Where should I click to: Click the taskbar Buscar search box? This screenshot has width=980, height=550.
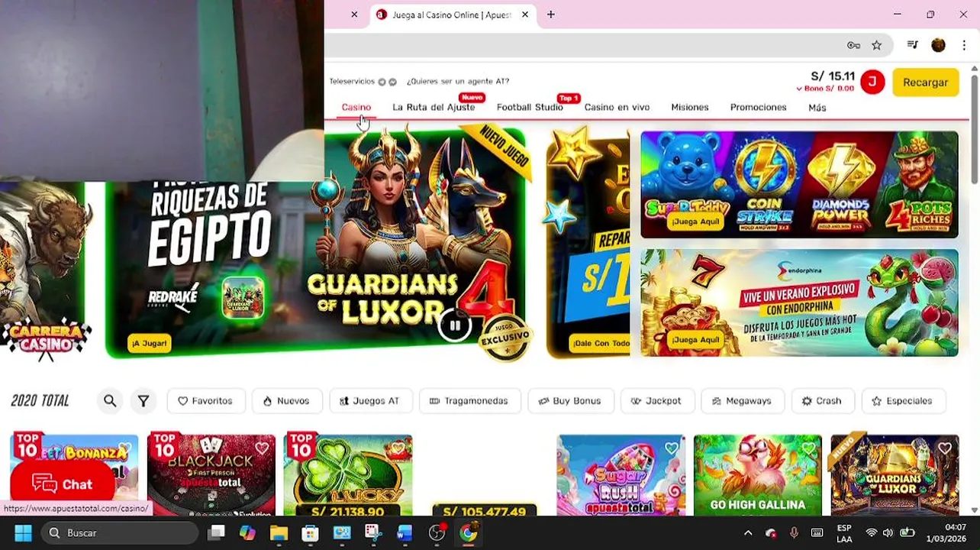point(120,533)
